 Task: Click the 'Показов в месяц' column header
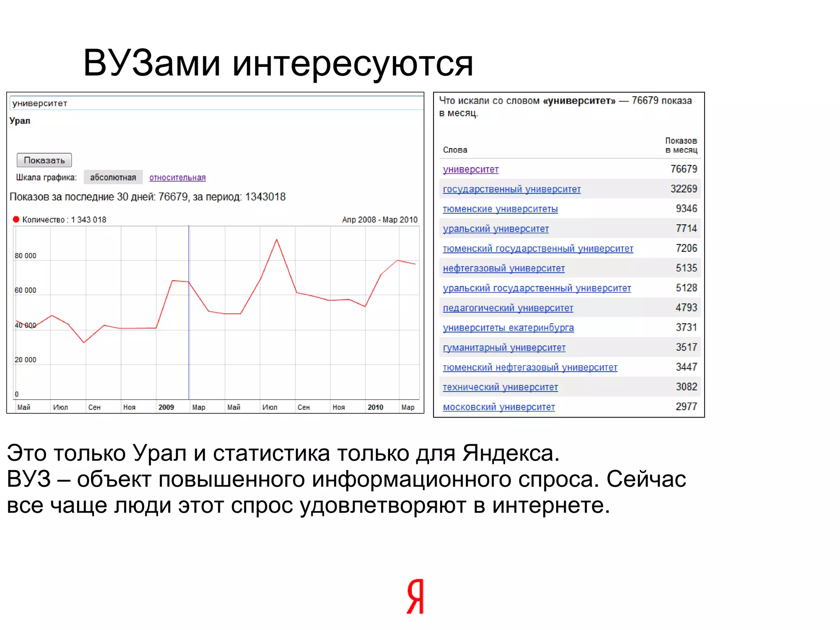click(681, 145)
